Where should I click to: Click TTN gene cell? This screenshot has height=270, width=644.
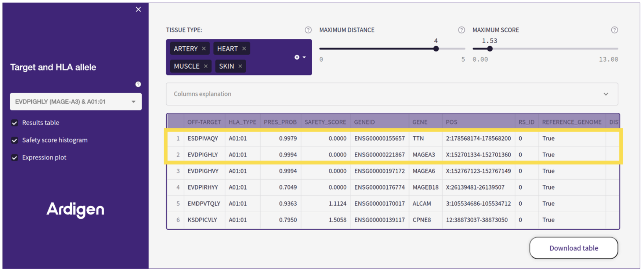pyautogui.click(x=426, y=138)
